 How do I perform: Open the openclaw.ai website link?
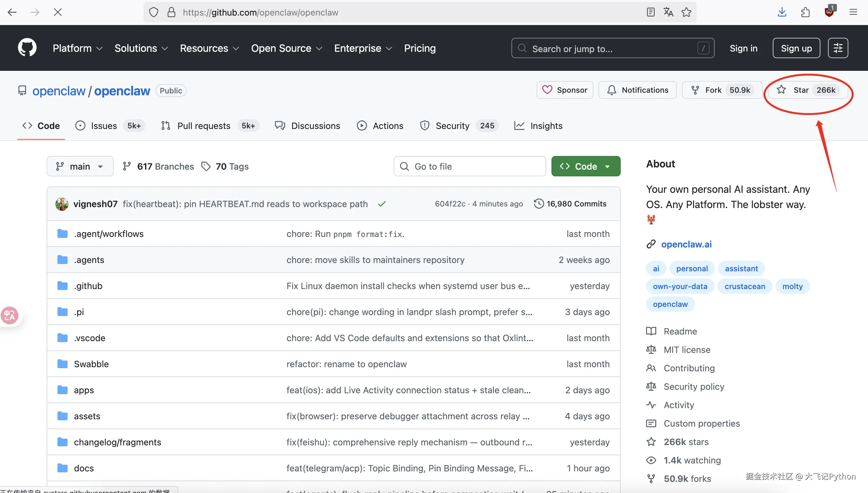point(686,244)
